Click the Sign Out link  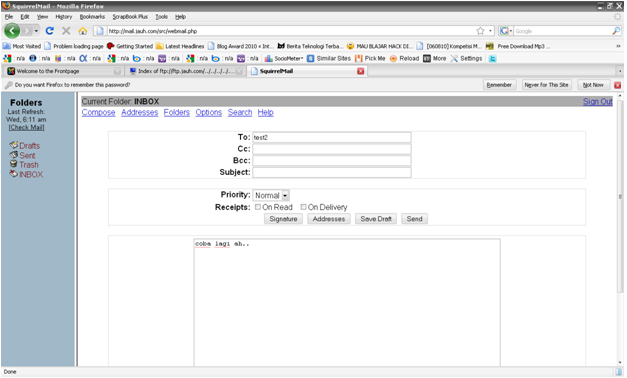click(x=597, y=102)
